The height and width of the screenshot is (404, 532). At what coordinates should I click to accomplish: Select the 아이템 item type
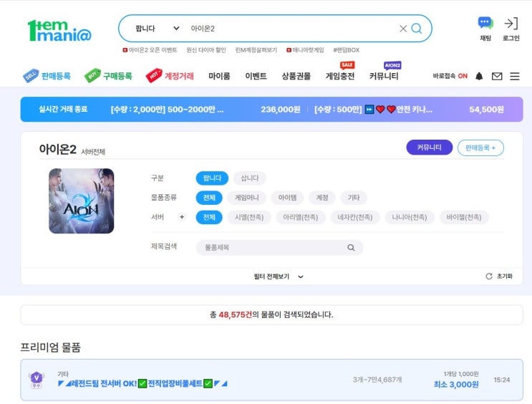click(x=287, y=198)
